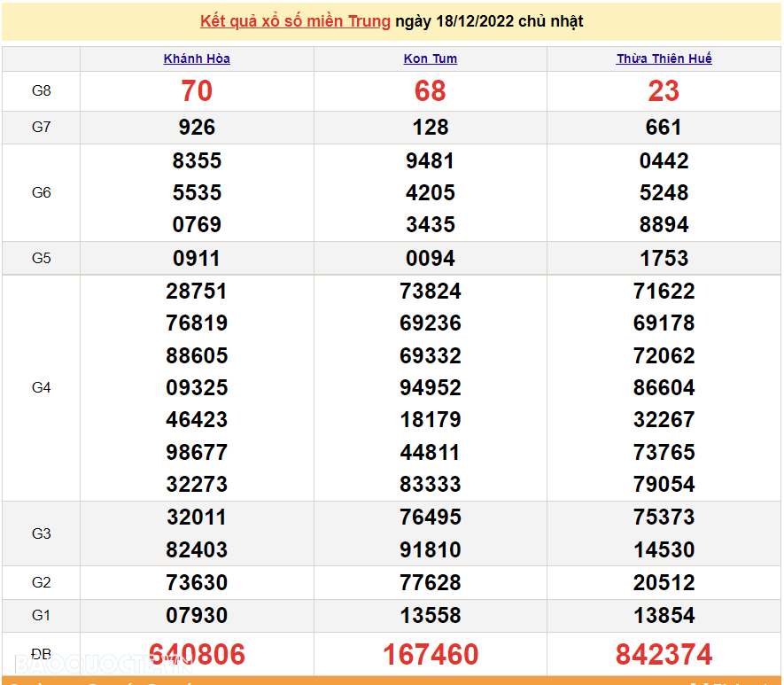Select the G1 number 13558
Image resolution: width=784 pixels, height=685 pixels.
(431, 615)
